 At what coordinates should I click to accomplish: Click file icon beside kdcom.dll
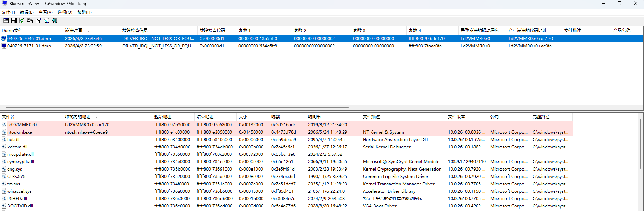pos(4,147)
